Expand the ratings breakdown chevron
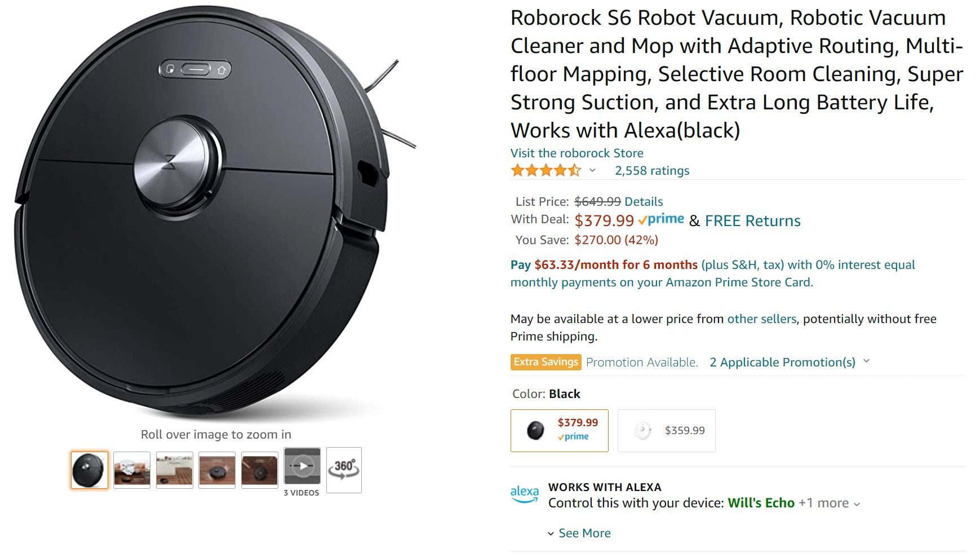Viewport: 980px width, 557px height. (x=591, y=171)
